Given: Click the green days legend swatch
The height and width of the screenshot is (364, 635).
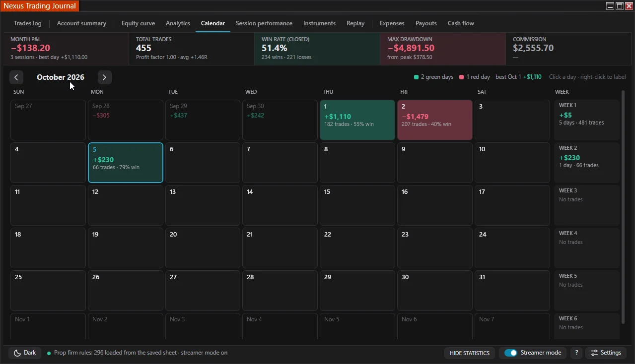Looking at the screenshot, I should (416, 77).
